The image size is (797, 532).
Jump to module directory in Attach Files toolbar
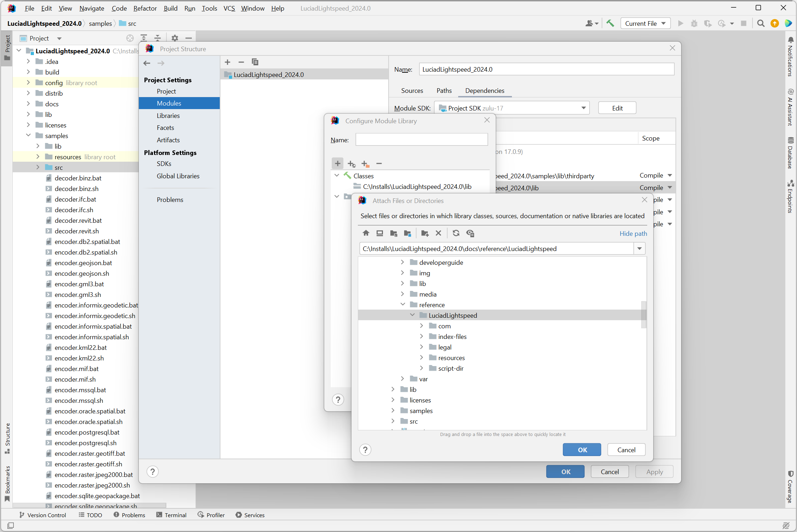click(x=407, y=233)
